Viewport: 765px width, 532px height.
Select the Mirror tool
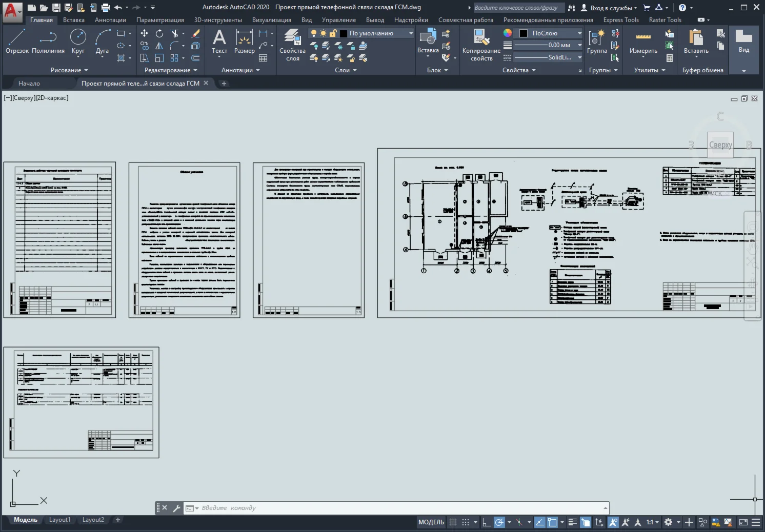point(159,46)
